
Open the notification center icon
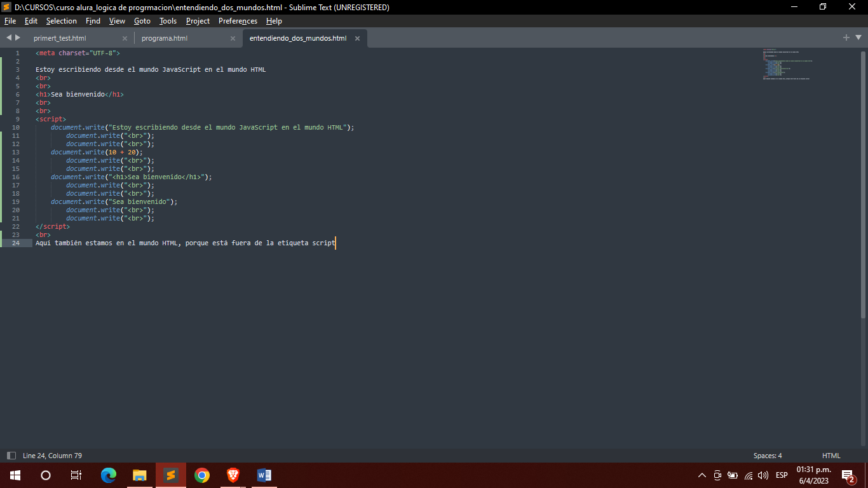848,475
